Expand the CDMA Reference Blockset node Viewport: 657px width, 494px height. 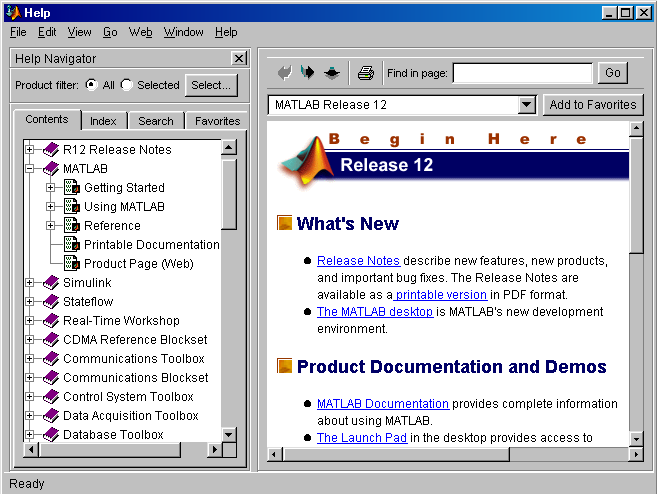coord(30,339)
